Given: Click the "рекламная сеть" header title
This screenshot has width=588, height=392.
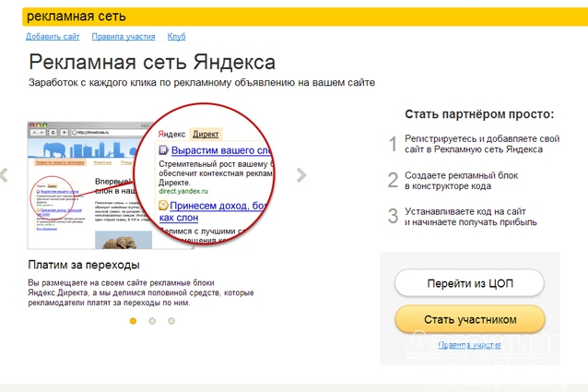Looking at the screenshot, I should pos(76,16).
